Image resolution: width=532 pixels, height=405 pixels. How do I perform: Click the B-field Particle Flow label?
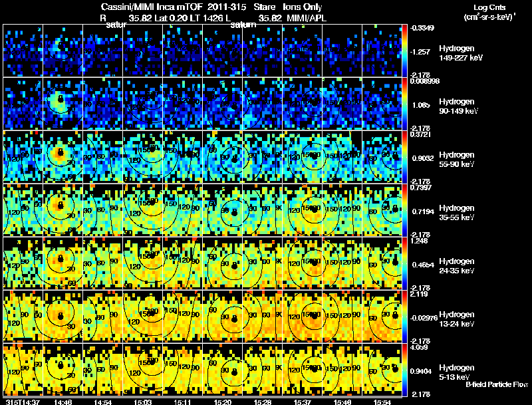tap(497, 384)
